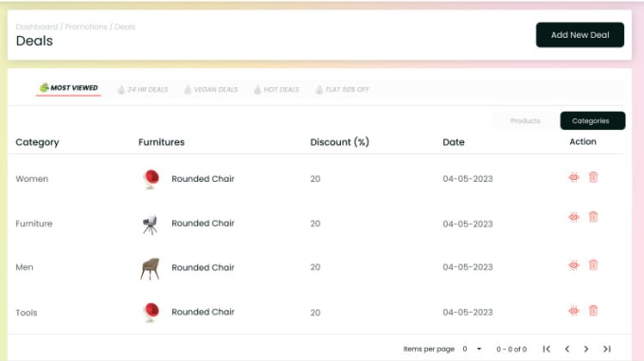Switch to the Vegan Deals tab
This screenshot has width=644, height=361.
(x=211, y=89)
